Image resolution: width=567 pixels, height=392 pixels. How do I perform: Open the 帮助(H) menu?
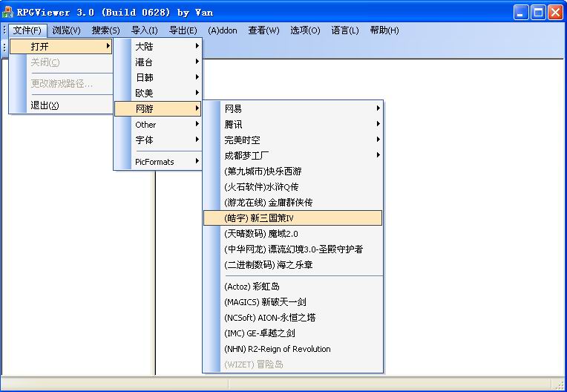pyautogui.click(x=384, y=30)
